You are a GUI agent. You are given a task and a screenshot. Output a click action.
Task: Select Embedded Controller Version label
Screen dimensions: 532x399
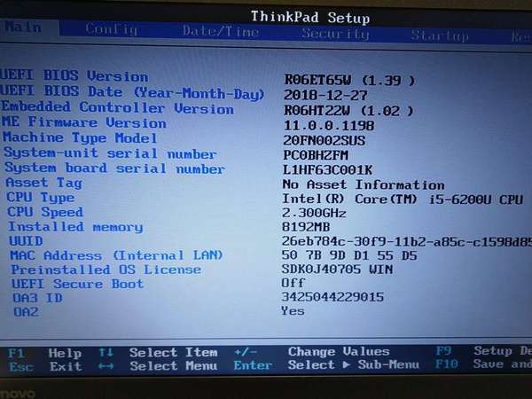[117, 107]
